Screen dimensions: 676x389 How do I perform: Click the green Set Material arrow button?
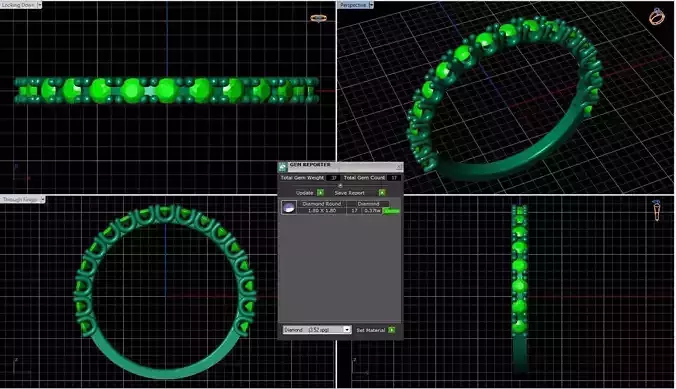(x=391, y=330)
